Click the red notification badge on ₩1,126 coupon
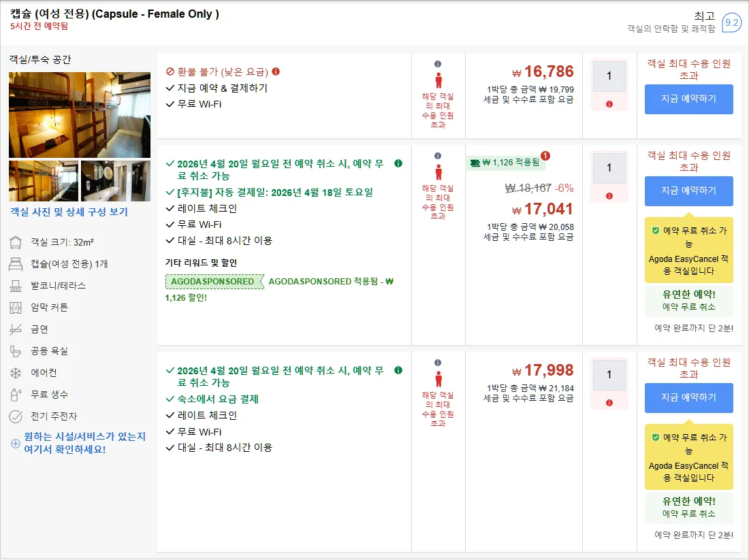 [545, 156]
